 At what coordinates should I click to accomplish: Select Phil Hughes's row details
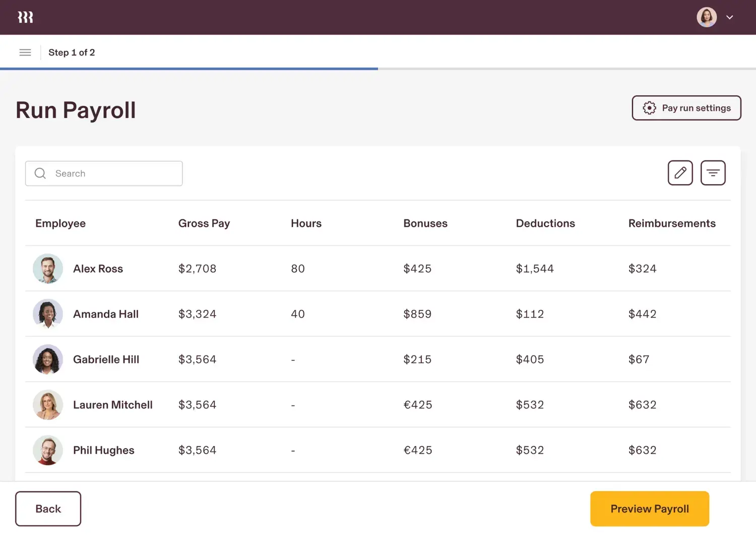353,450
